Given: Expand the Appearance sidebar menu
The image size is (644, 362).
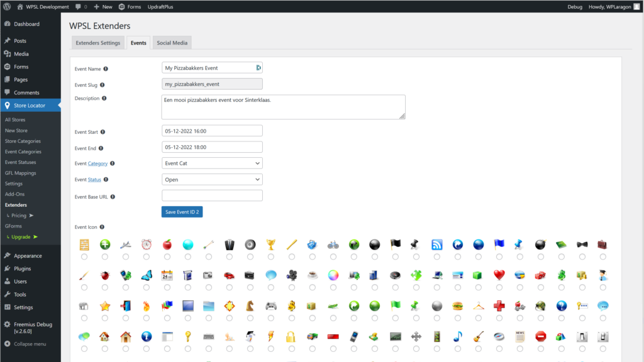Looking at the screenshot, I should pos(28,256).
